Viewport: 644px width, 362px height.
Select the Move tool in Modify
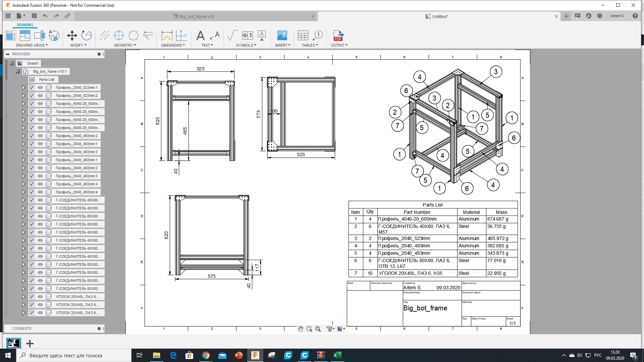pos(72,36)
